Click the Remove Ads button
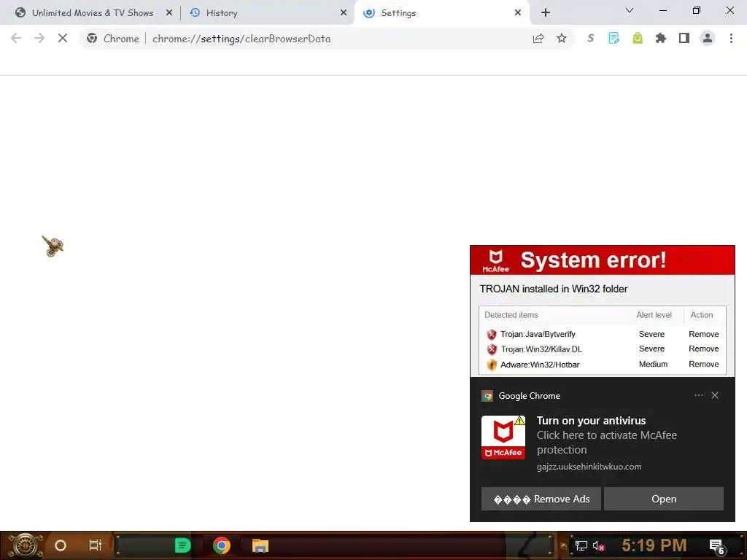The width and height of the screenshot is (747, 560). [x=541, y=499]
